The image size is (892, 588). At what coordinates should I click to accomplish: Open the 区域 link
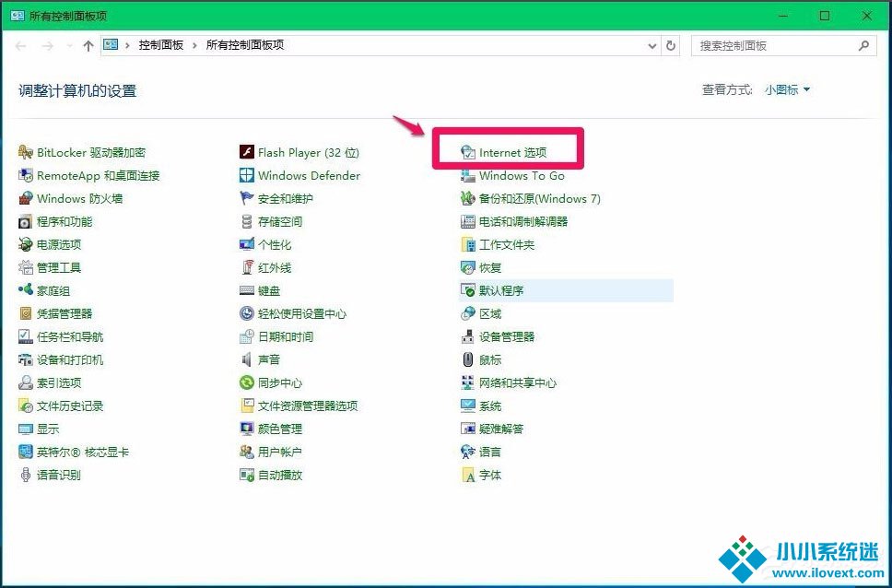click(490, 313)
